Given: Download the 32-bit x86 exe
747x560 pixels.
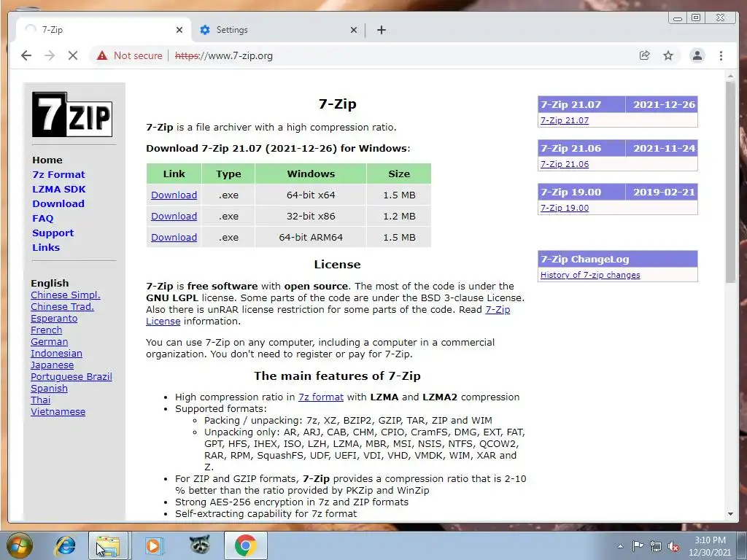Looking at the screenshot, I should point(174,216).
